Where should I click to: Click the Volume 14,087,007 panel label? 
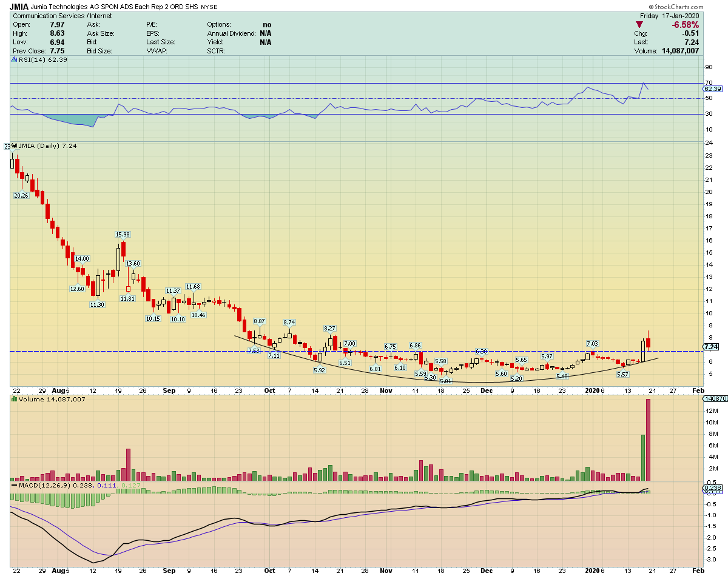52,399
